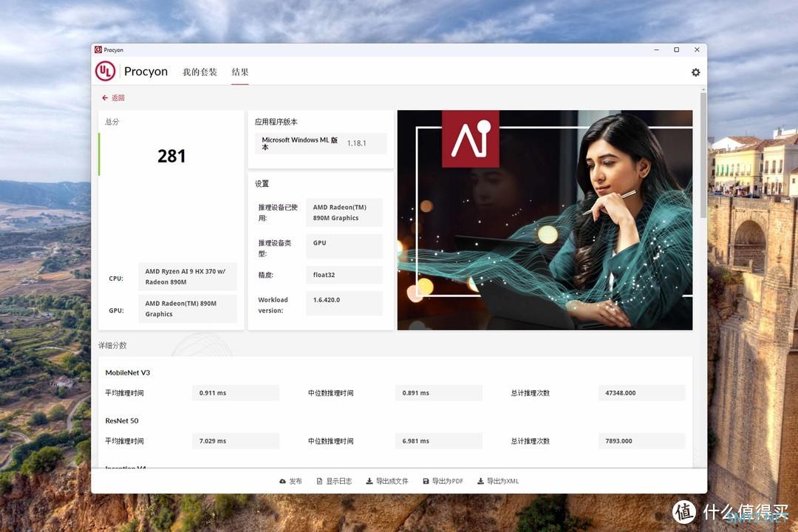Screen dimensions: 798x532
Task: Click the GPU field AMD Radeon(TM) 890M Graphics
Action: click(x=187, y=309)
